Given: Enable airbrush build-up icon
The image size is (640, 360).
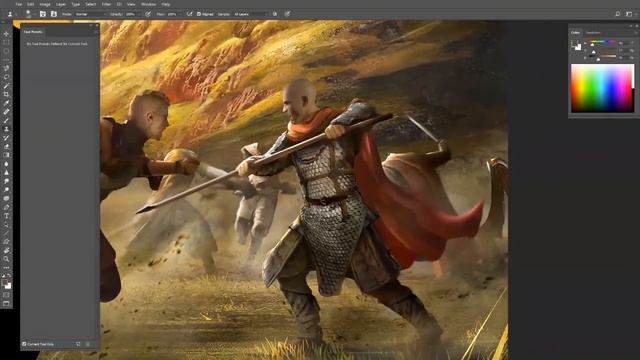Looking at the screenshot, I should (189, 14).
